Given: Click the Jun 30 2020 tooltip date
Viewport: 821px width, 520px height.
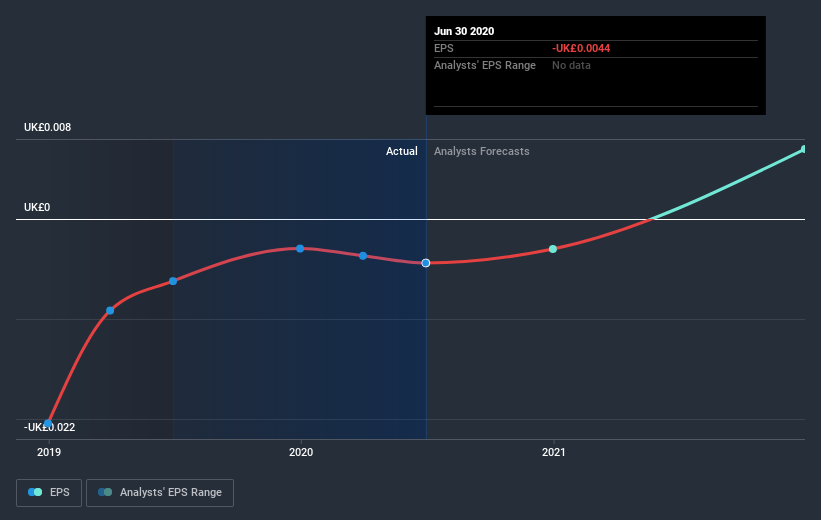Looking at the screenshot, I should point(464,31).
